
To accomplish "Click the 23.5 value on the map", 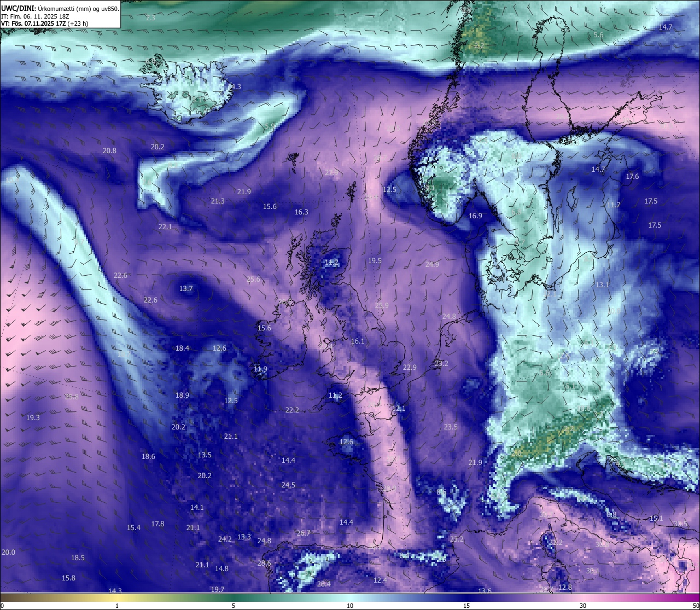I will coord(451,427).
